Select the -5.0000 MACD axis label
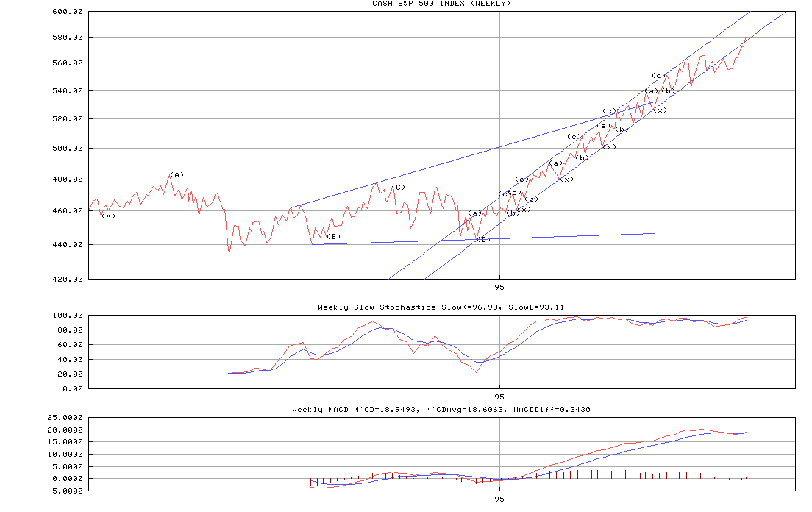This screenshot has width=812, height=512. click(65, 491)
